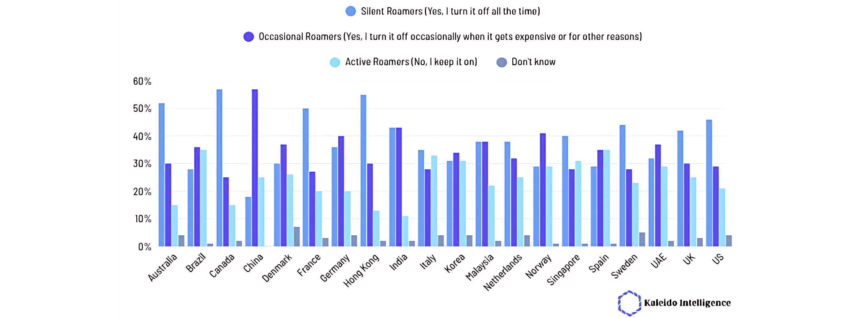This screenshot has width=868, height=318.
Task: Click China's tall Occasional Roamers bar
Action: coord(255,168)
